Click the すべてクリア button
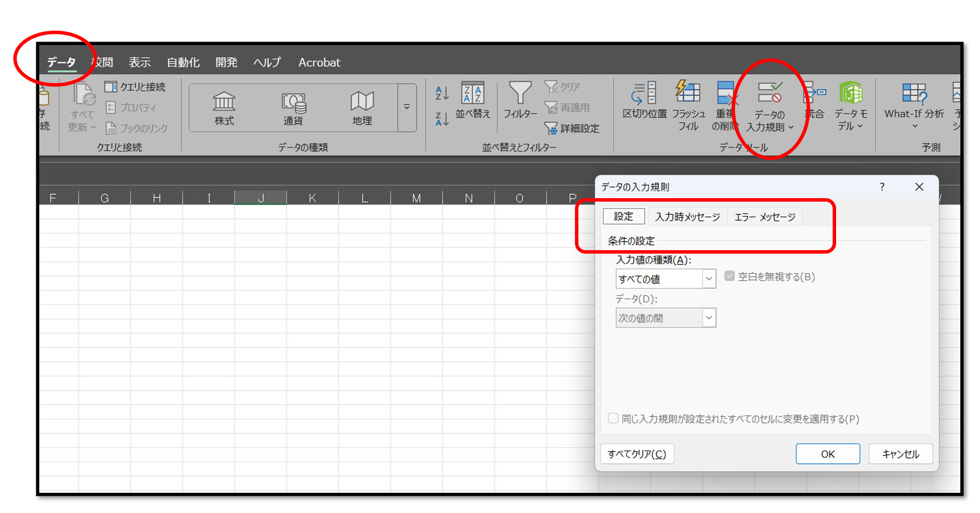 [637, 454]
